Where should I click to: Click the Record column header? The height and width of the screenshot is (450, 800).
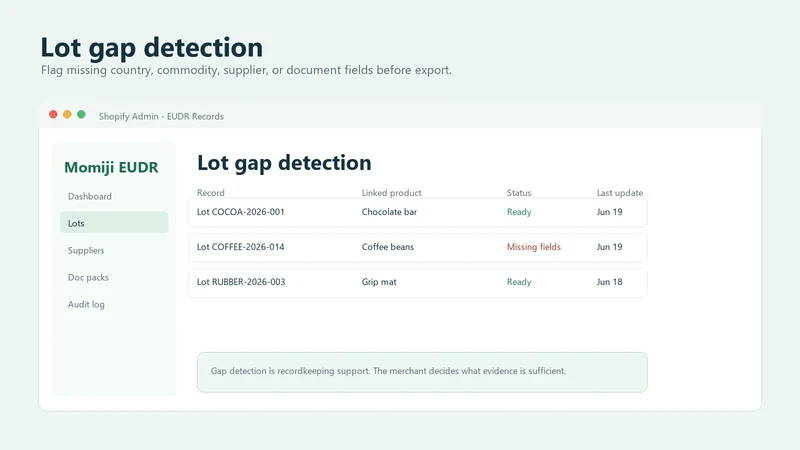211,193
